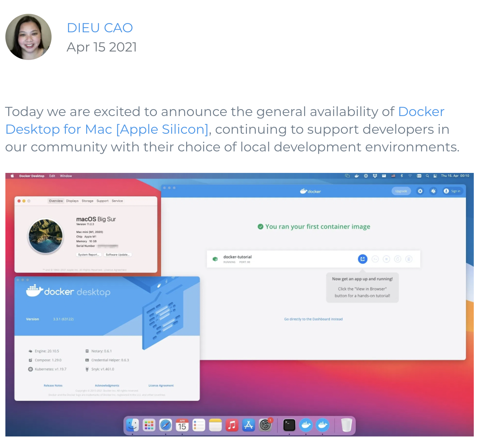
Task: Switch to the Support tab
Action: coord(102,201)
